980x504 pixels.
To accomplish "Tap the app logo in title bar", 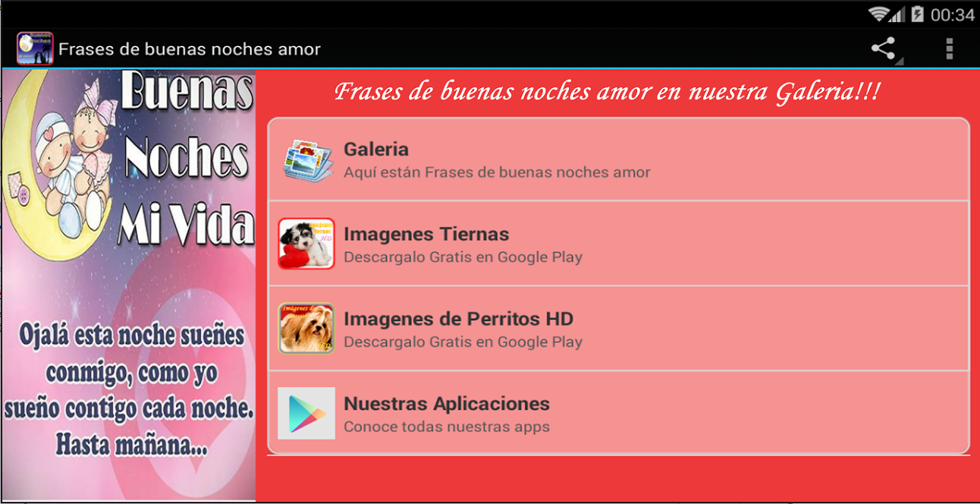I will (35, 48).
